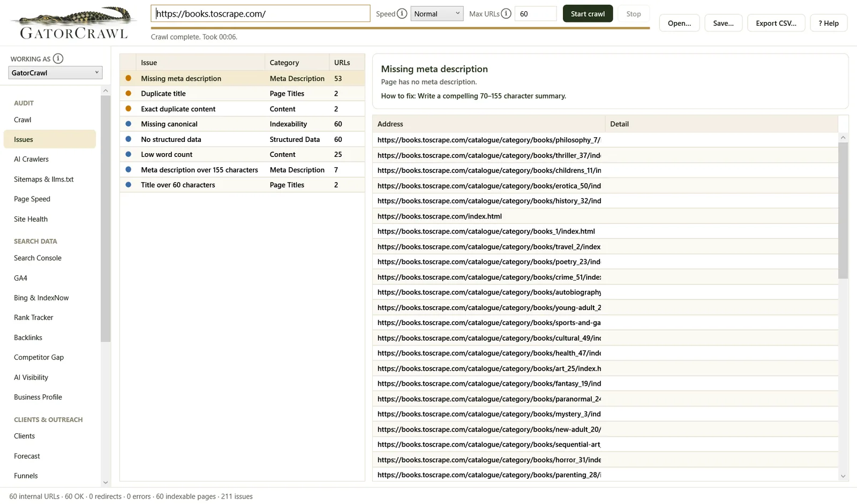Open Rank Tracker section
Screen dimensions: 857x504
[x=50, y=317]
